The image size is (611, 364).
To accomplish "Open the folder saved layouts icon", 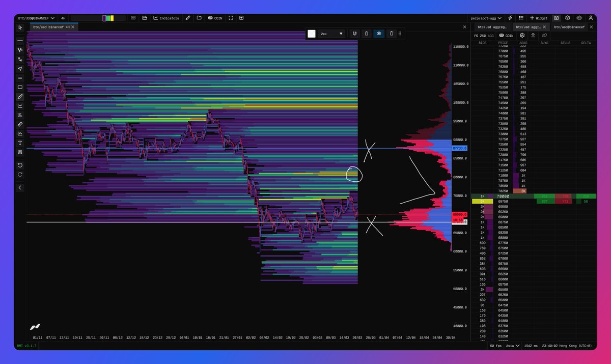I will [x=199, y=18].
